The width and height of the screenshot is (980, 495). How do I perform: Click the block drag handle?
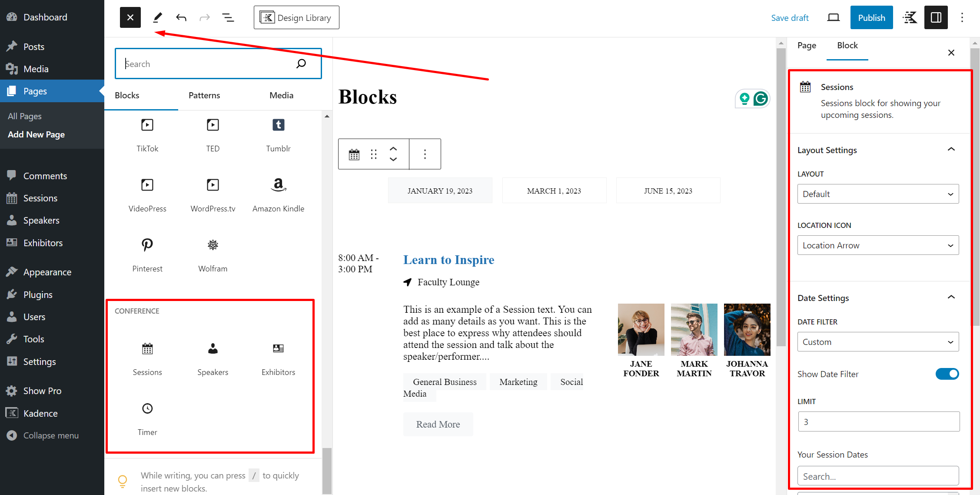[374, 154]
